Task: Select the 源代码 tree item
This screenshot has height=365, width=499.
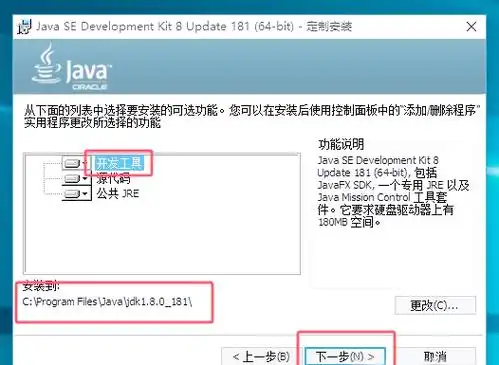Action: 113,179
